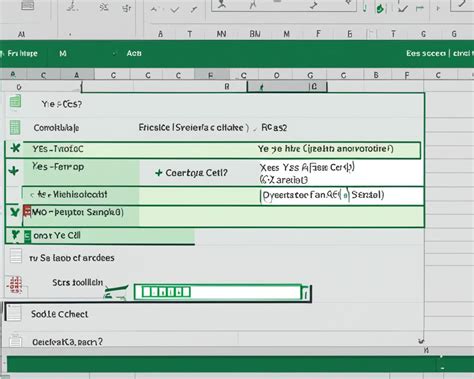Click the red dotted grid icon near 'Strs toolltidn'
The height and width of the screenshot is (379, 474).
[15, 285]
